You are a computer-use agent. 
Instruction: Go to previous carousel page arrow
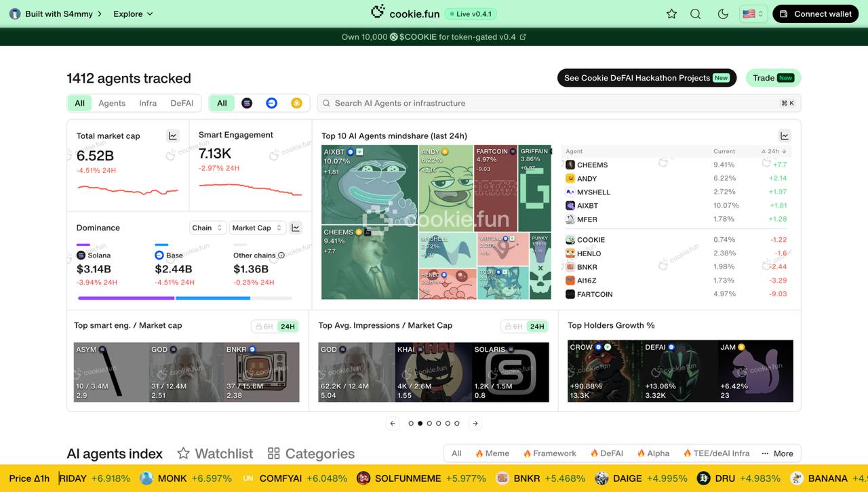tap(393, 424)
